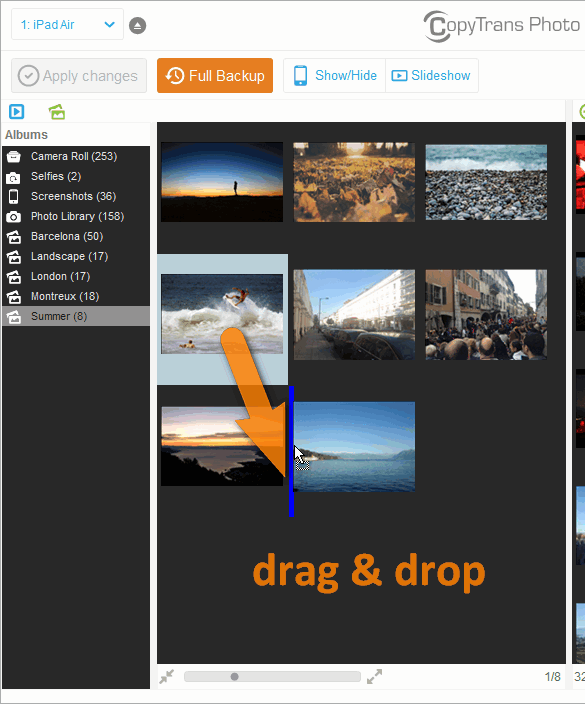Click the London album icon
This screenshot has height=704, width=585.
click(13, 277)
